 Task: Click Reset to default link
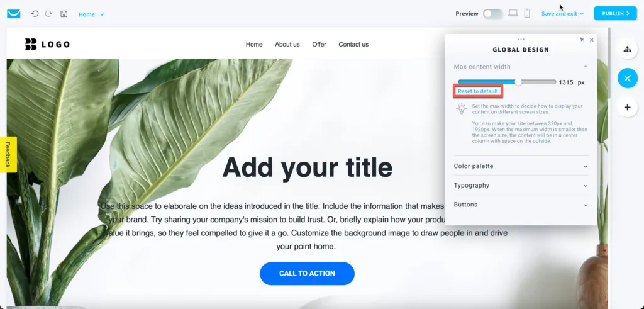[x=478, y=91]
